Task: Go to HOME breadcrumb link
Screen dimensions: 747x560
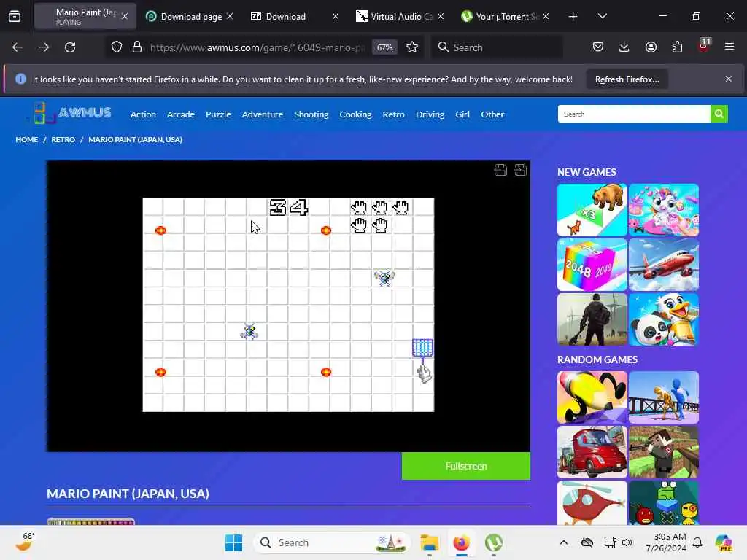Action: click(x=27, y=139)
